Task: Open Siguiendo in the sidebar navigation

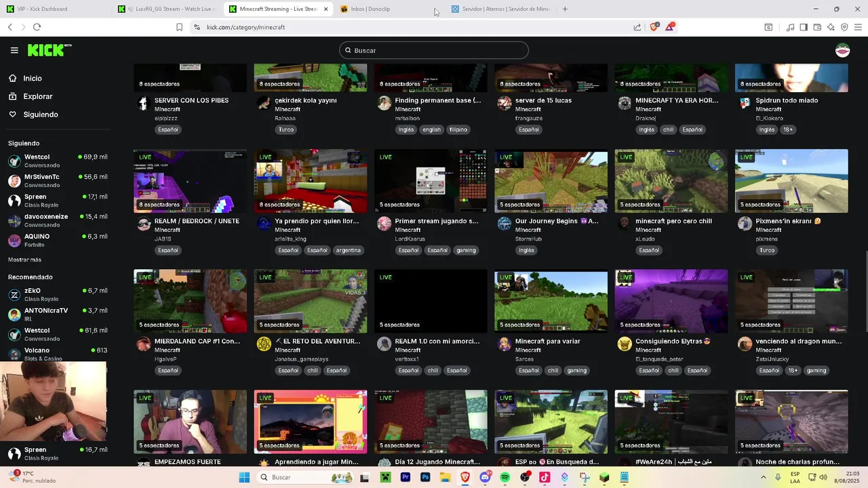Action: 41,115
